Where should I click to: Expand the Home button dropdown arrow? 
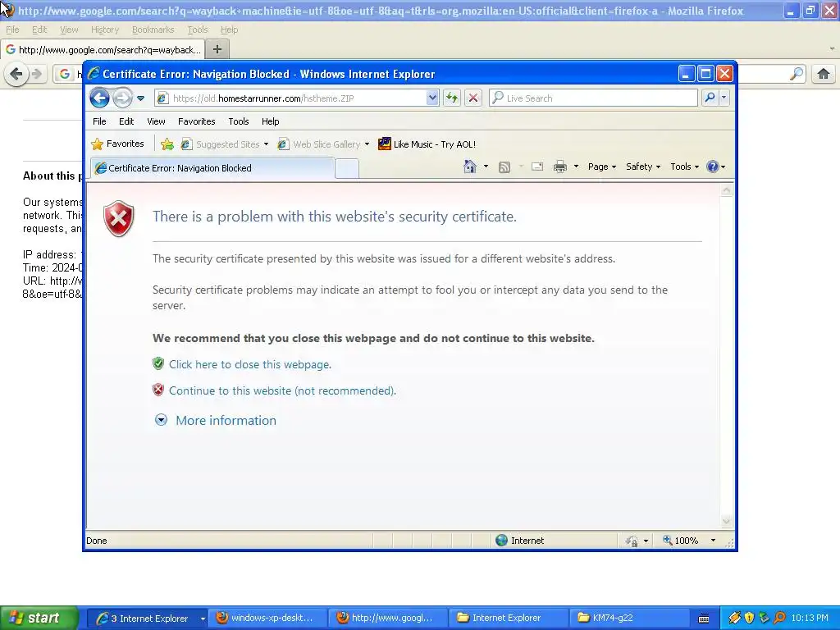click(x=486, y=167)
